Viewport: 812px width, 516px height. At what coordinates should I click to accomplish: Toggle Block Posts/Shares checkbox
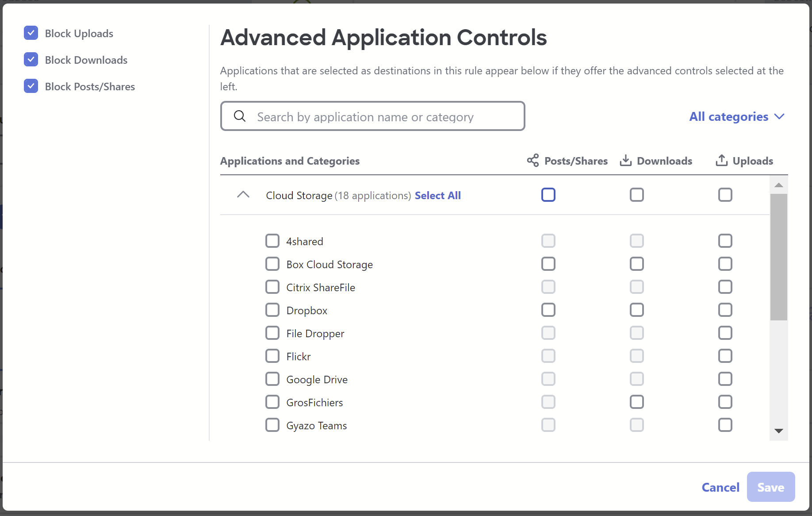coord(31,86)
